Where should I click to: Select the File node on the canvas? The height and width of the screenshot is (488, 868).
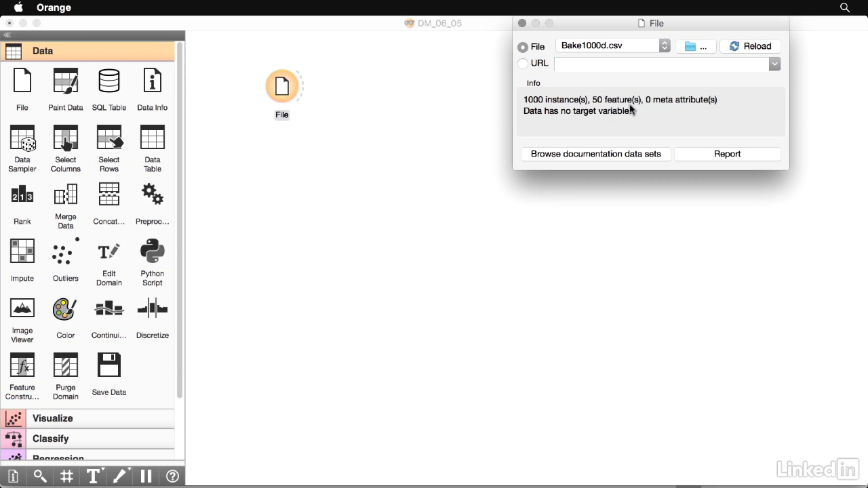(282, 87)
